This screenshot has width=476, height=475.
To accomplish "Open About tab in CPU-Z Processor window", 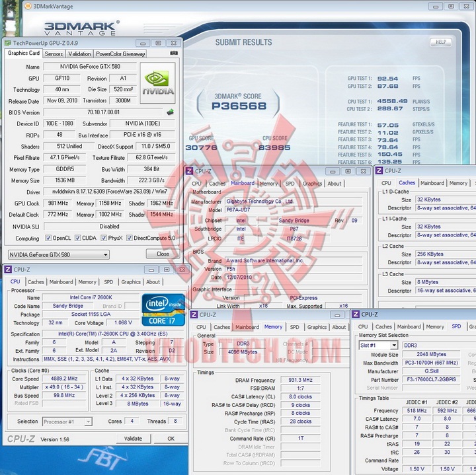I will 153,282.
